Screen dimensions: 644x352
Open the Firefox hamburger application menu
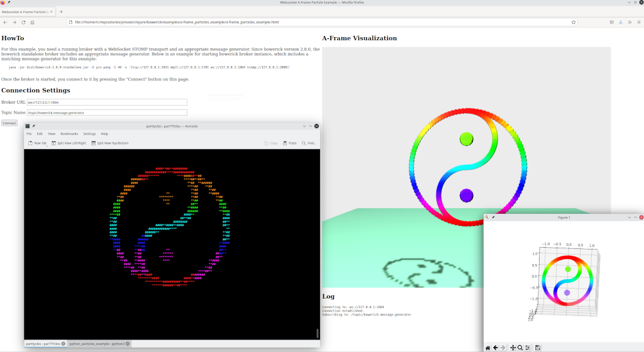[x=638, y=22]
